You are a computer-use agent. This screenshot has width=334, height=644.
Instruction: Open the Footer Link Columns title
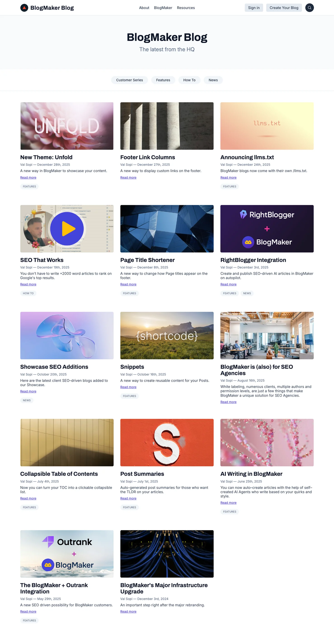tap(147, 157)
